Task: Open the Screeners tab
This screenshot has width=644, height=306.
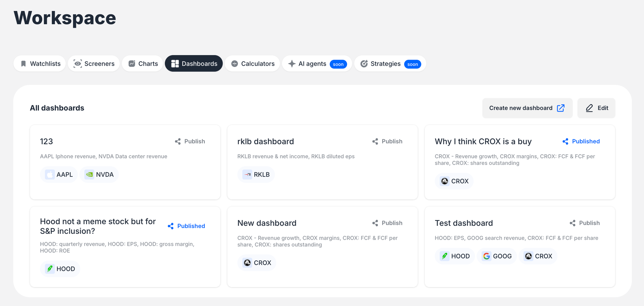Action: pos(94,64)
